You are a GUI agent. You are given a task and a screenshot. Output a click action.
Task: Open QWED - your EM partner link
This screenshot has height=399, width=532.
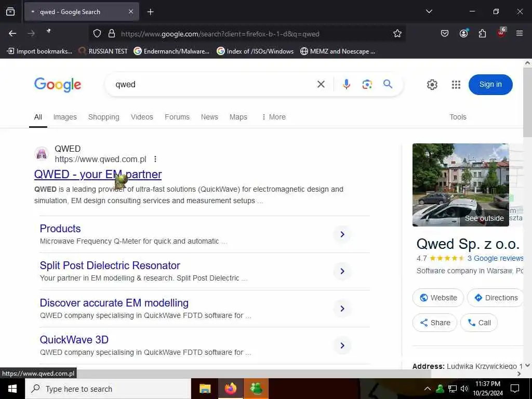[98, 175]
